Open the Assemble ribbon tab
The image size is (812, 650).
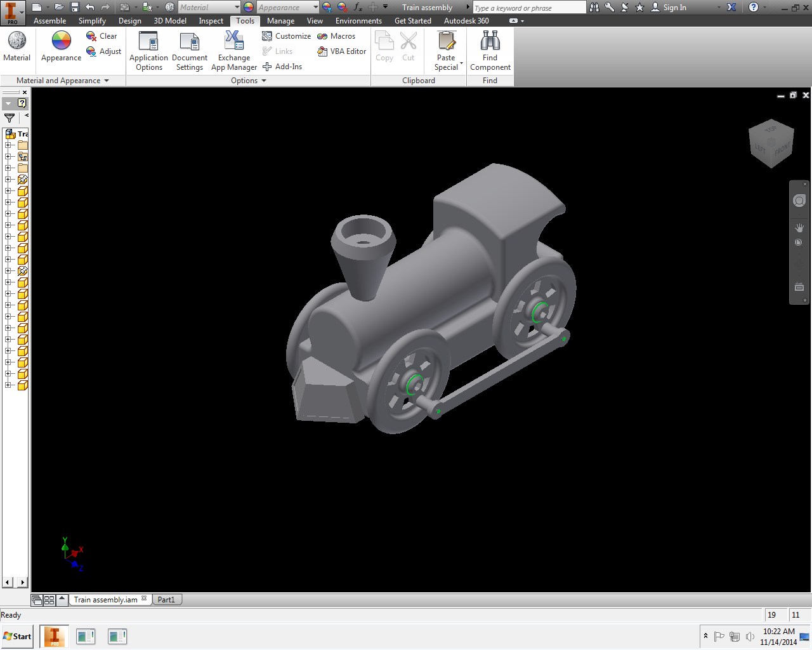(49, 21)
